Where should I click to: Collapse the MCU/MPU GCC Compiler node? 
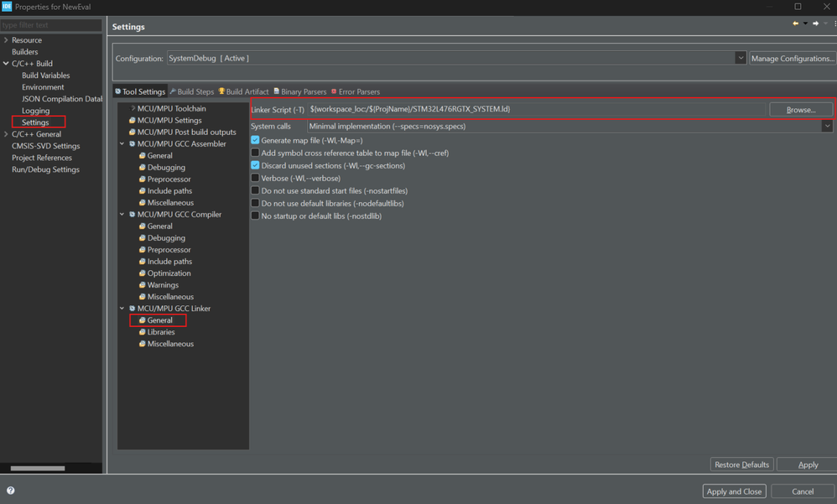[122, 214]
